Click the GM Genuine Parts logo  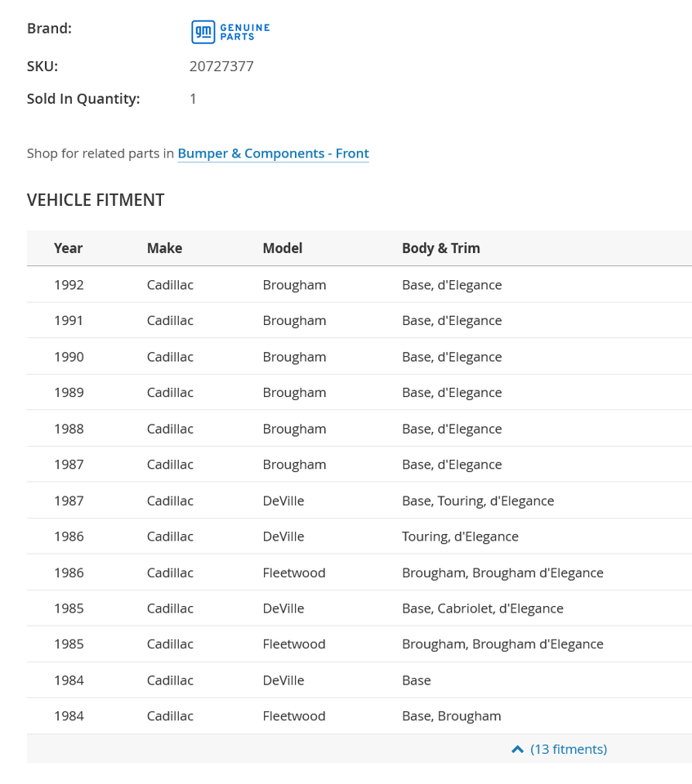tap(230, 32)
